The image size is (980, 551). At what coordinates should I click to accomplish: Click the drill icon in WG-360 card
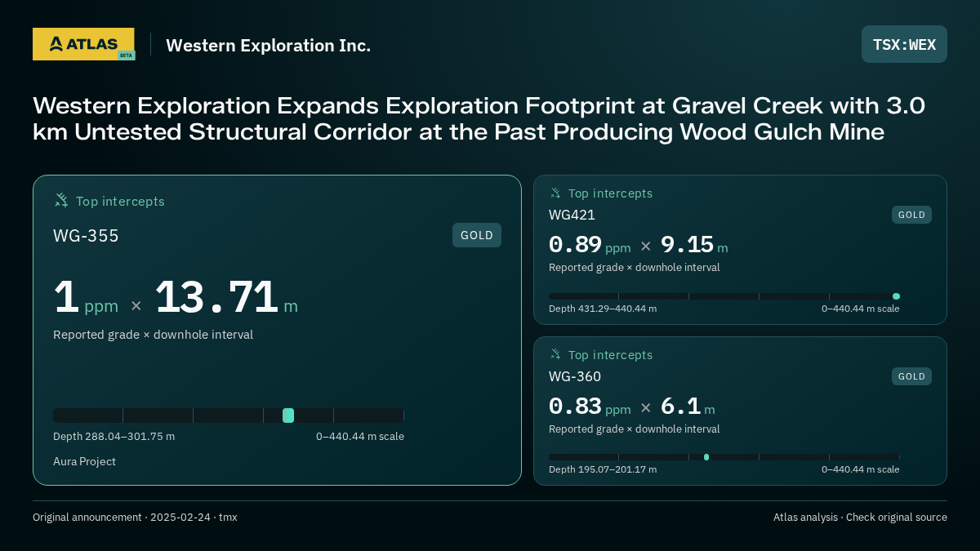(555, 354)
